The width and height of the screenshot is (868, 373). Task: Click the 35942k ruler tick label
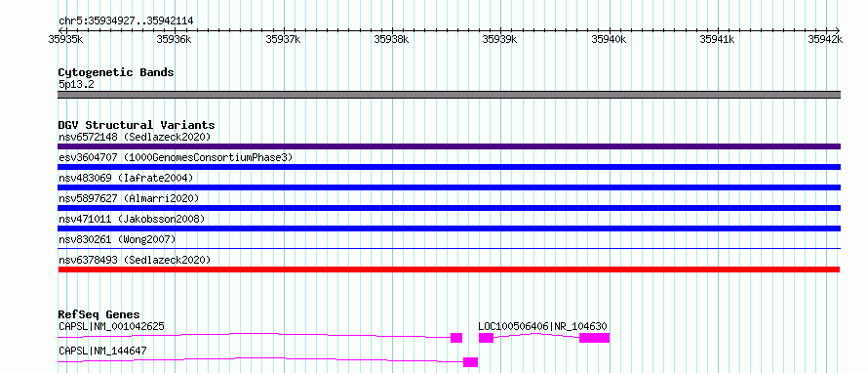click(x=826, y=39)
